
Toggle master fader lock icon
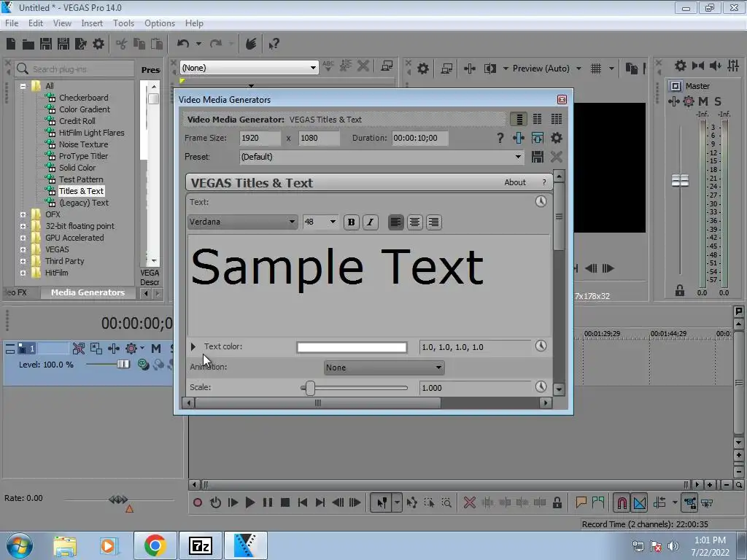680,290
